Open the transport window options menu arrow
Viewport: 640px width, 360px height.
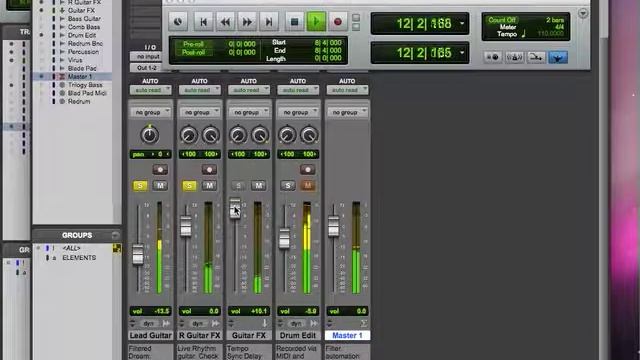(x=583, y=13)
